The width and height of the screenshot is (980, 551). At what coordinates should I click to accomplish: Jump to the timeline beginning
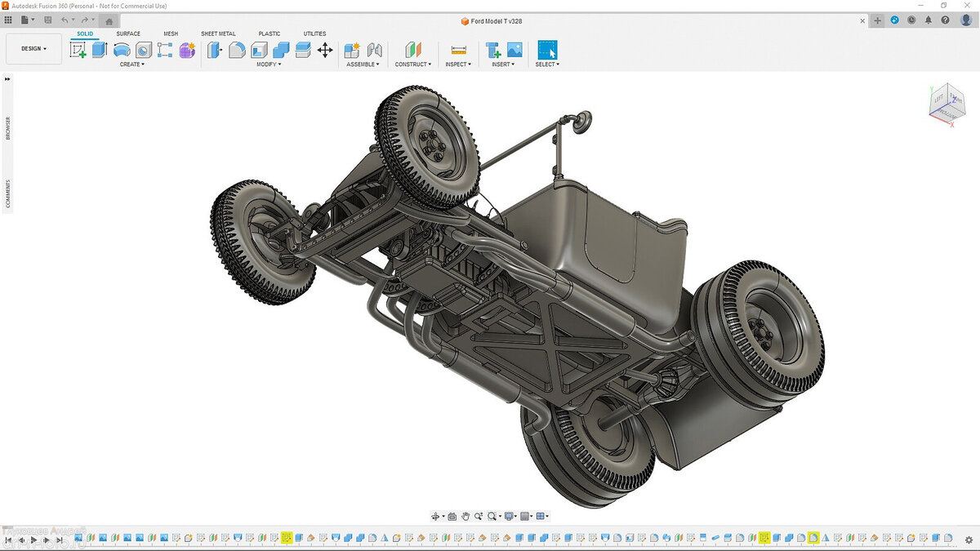point(8,540)
